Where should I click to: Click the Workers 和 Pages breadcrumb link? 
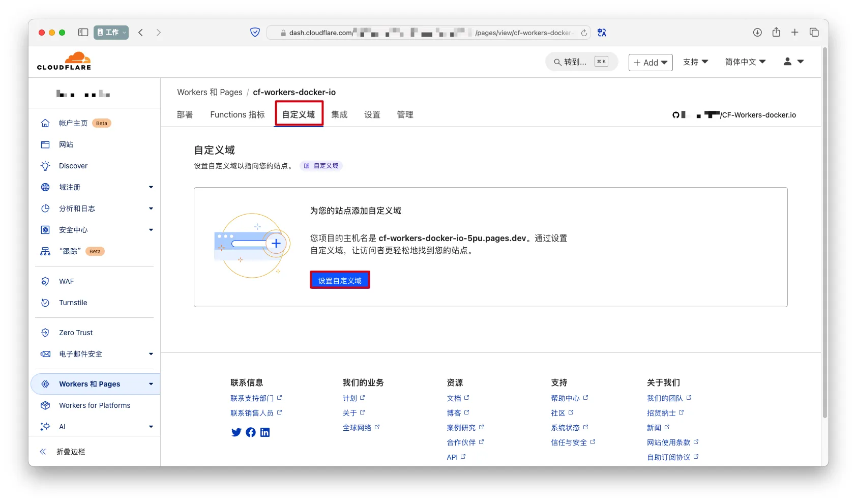pos(210,92)
